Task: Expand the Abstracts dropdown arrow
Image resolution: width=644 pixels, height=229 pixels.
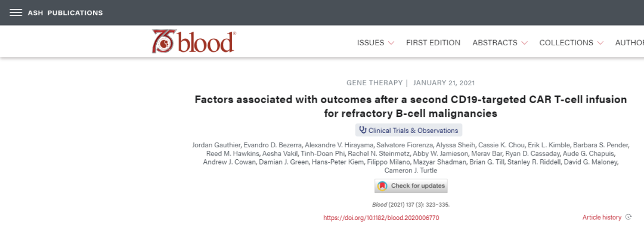Action: [524, 43]
